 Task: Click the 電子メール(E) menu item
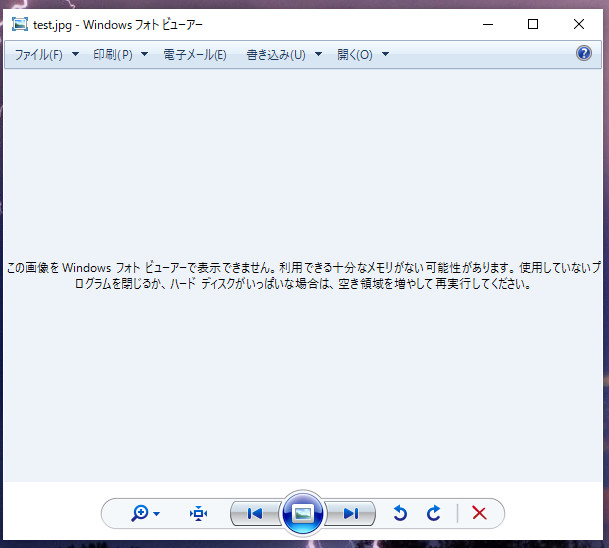tap(195, 54)
